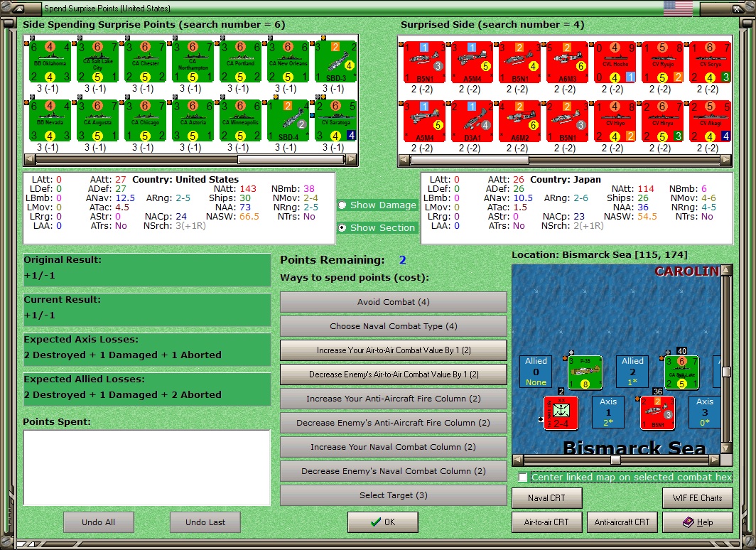This screenshot has width=756, height=550.
Task: Select the CV Hiryu carrier counter
Action: point(663,122)
